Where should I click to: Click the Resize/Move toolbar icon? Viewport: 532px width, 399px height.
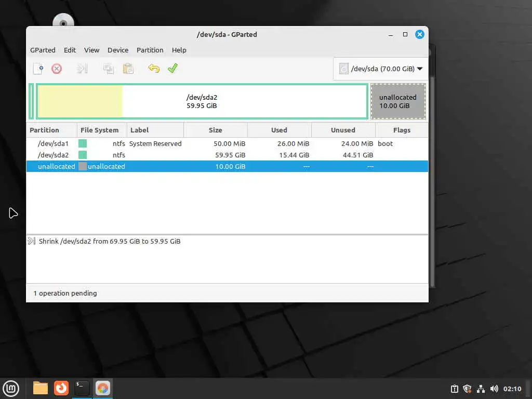[x=82, y=69]
